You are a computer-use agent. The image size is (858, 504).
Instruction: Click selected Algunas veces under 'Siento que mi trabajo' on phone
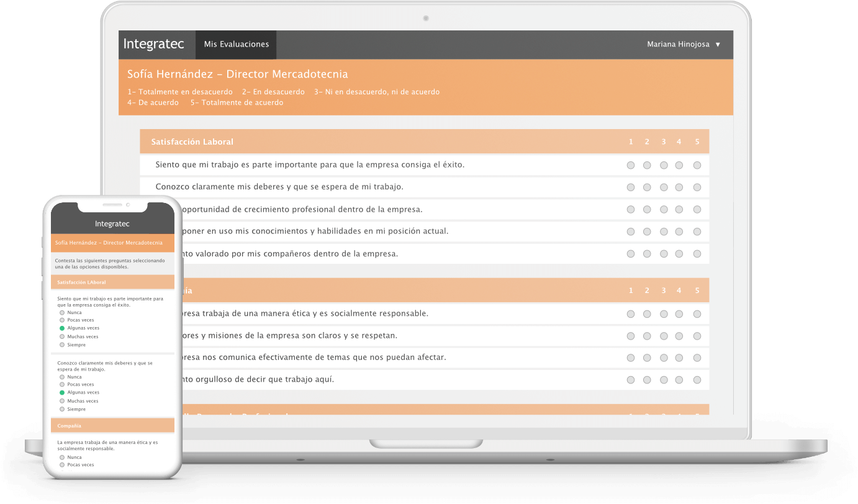(62, 328)
